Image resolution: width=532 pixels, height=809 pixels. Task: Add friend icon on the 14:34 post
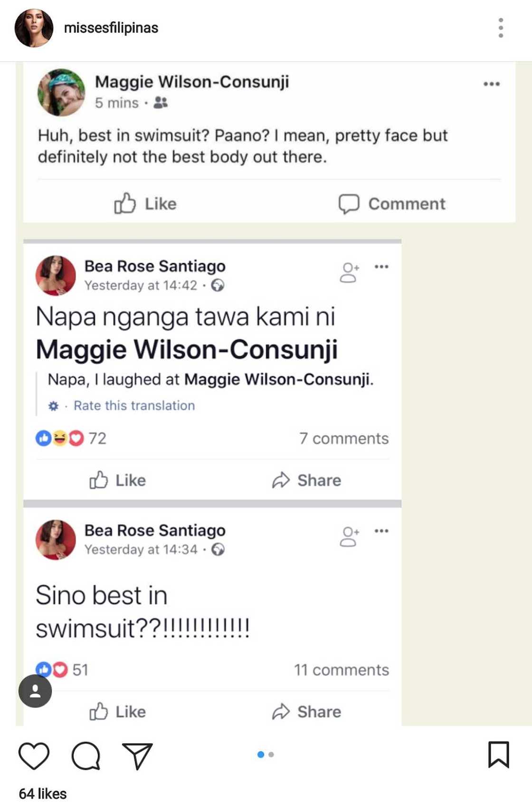coord(349,537)
